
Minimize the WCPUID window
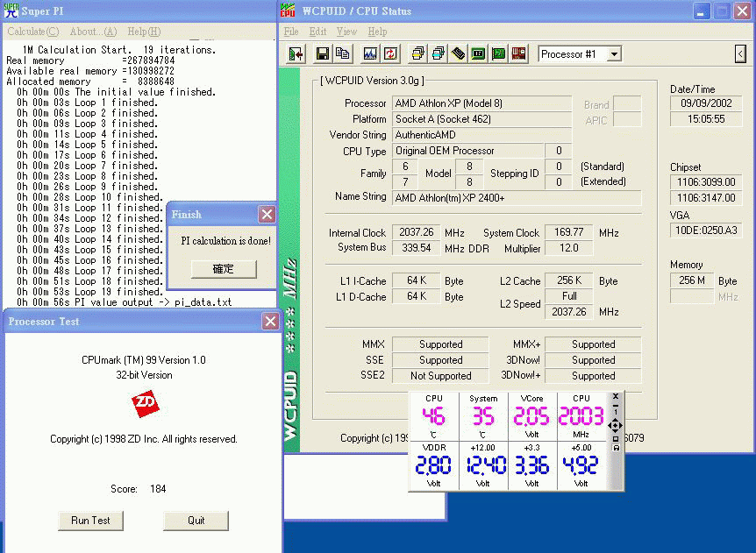(701, 11)
